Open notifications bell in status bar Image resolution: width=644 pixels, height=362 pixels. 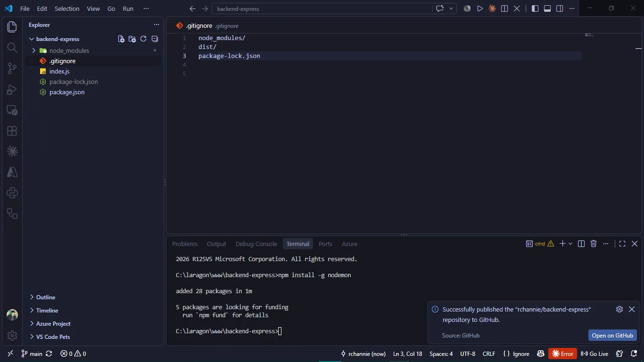(x=634, y=354)
